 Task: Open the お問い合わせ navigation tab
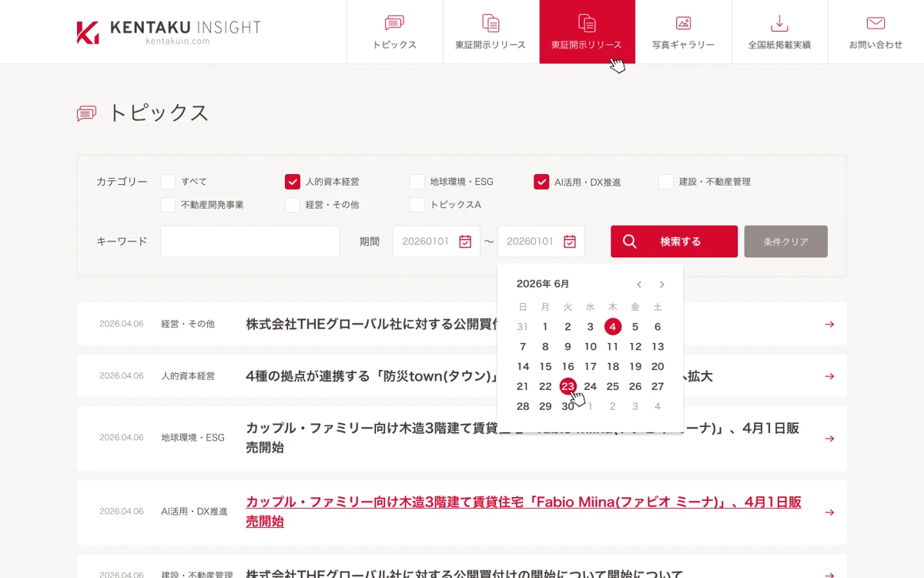(876, 32)
